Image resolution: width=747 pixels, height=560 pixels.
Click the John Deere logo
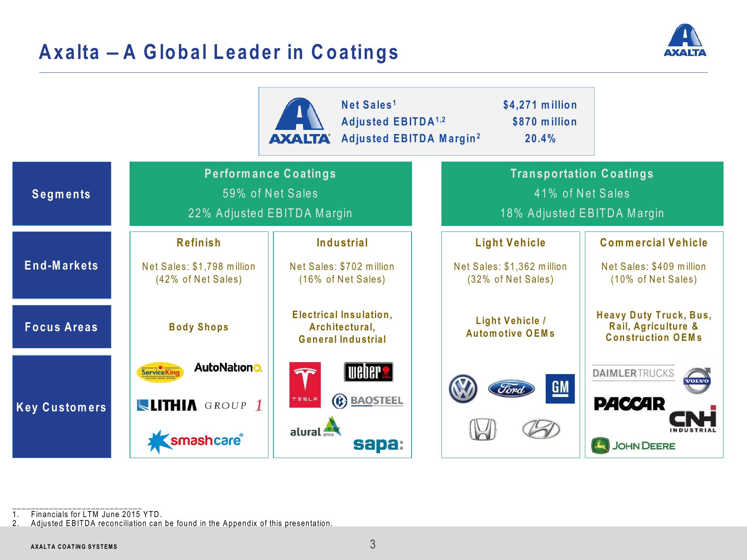coord(633,446)
